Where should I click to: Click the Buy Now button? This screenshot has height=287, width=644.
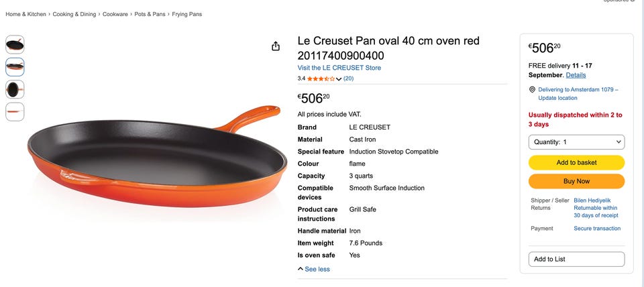click(576, 181)
